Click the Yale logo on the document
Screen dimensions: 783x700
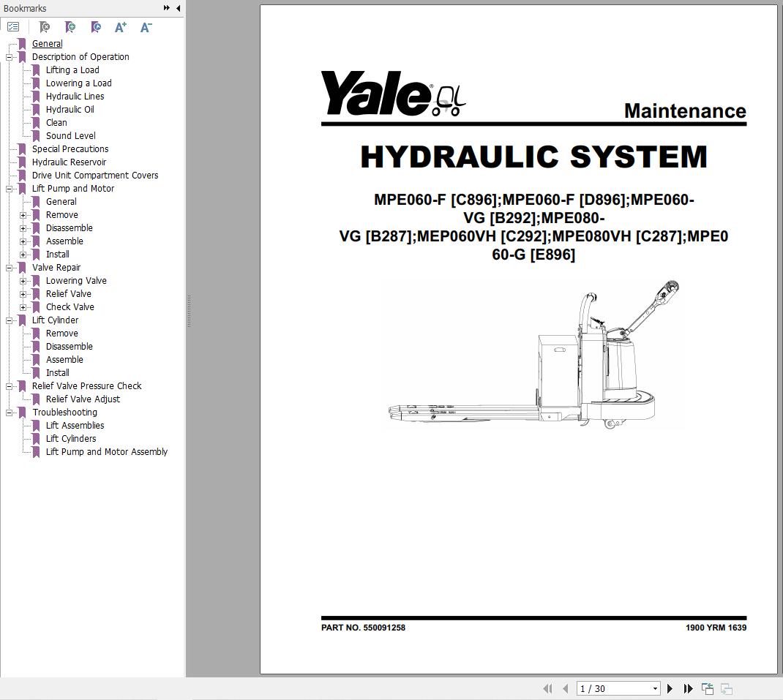393,94
